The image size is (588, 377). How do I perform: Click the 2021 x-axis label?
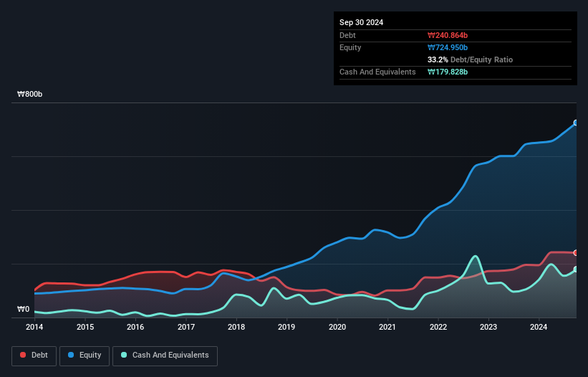coord(387,327)
